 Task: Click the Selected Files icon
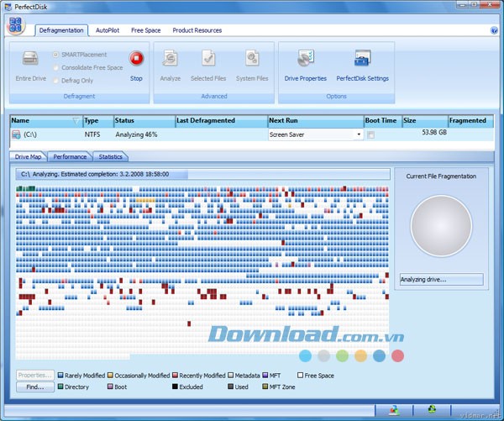(208, 60)
